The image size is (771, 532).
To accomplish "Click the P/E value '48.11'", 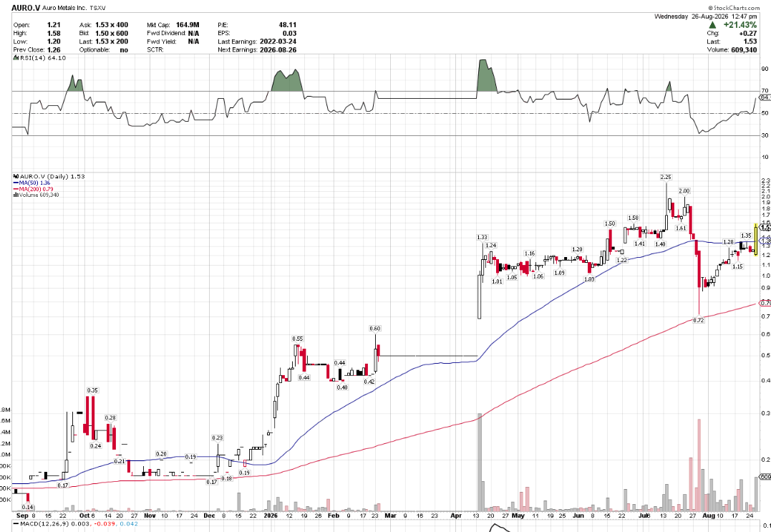I will (287, 25).
